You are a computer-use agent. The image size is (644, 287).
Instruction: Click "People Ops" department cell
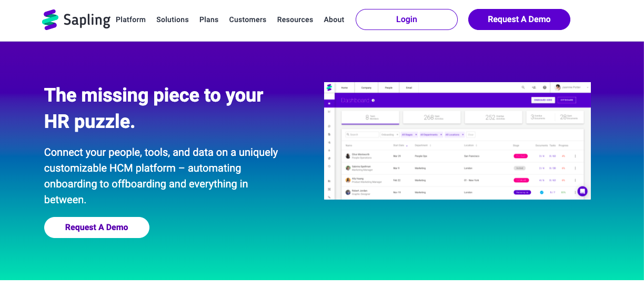pos(421,156)
